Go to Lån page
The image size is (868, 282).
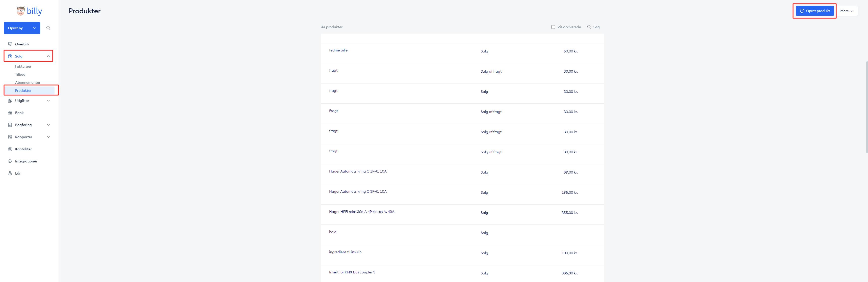pos(18,174)
